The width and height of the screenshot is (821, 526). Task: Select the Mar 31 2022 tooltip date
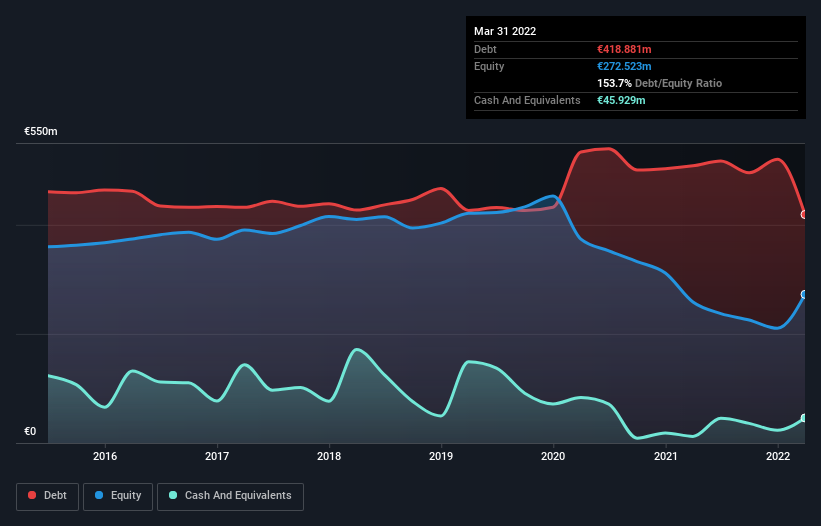coord(505,31)
